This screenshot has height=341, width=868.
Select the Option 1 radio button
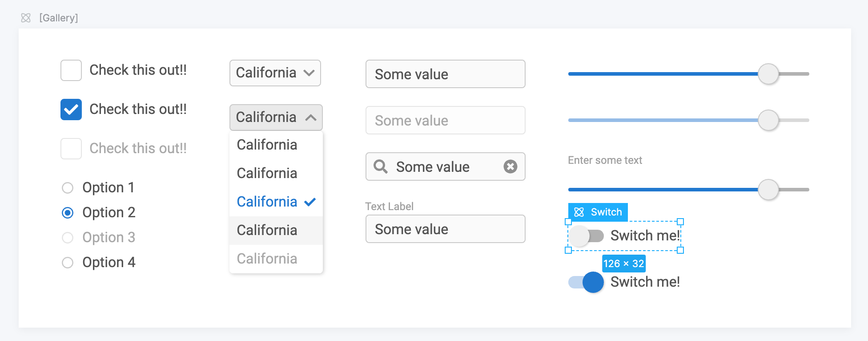[x=68, y=188]
